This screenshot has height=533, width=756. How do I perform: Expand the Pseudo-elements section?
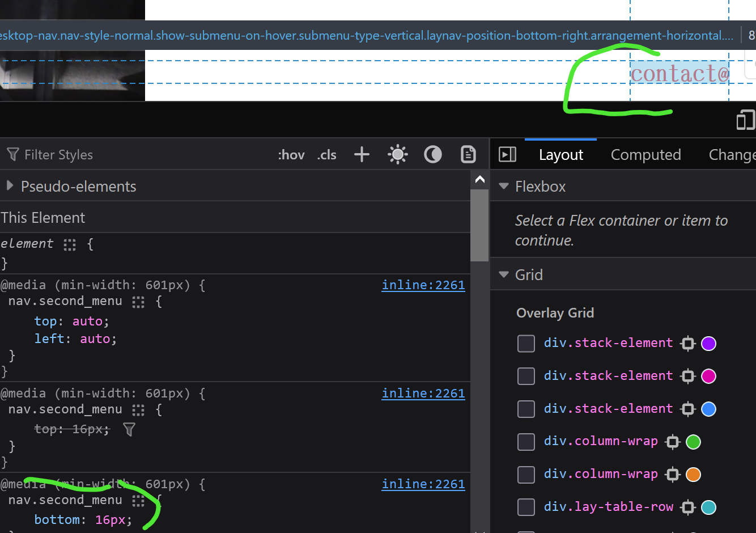pos(10,186)
